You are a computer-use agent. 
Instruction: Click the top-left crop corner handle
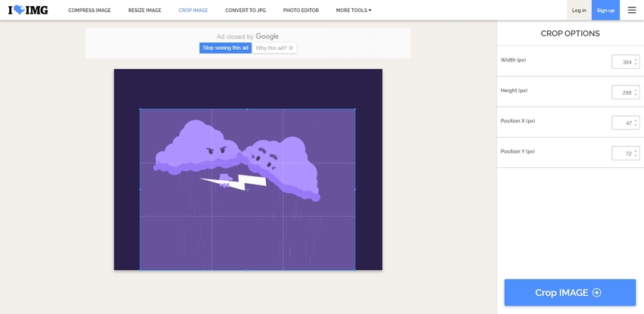[x=140, y=109]
